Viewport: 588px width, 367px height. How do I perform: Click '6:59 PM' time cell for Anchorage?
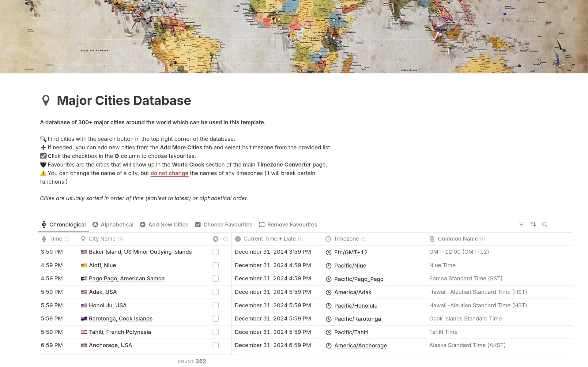click(52, 345)
